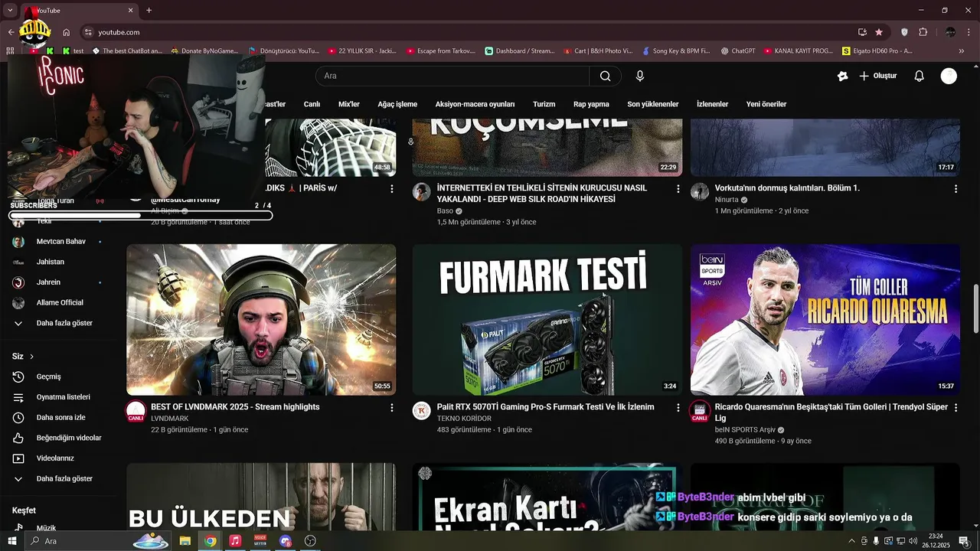This screenshot has width=980, height=551.
Task: Start voice search with the microphone icon
Action: (640, 76)
